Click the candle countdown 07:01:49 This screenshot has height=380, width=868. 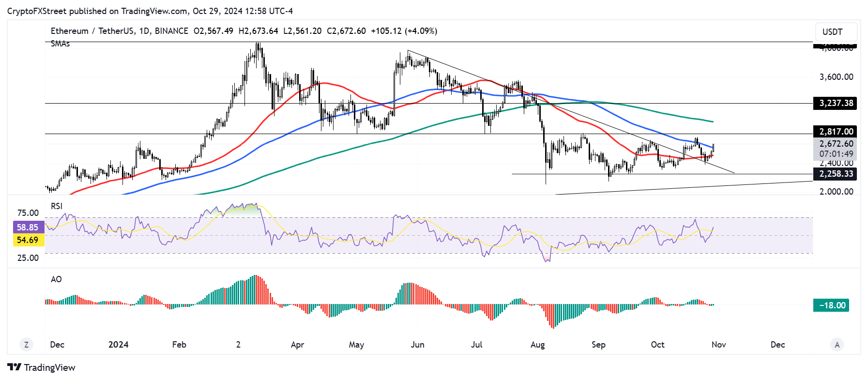pyautogui.click(x=836, y=154)
